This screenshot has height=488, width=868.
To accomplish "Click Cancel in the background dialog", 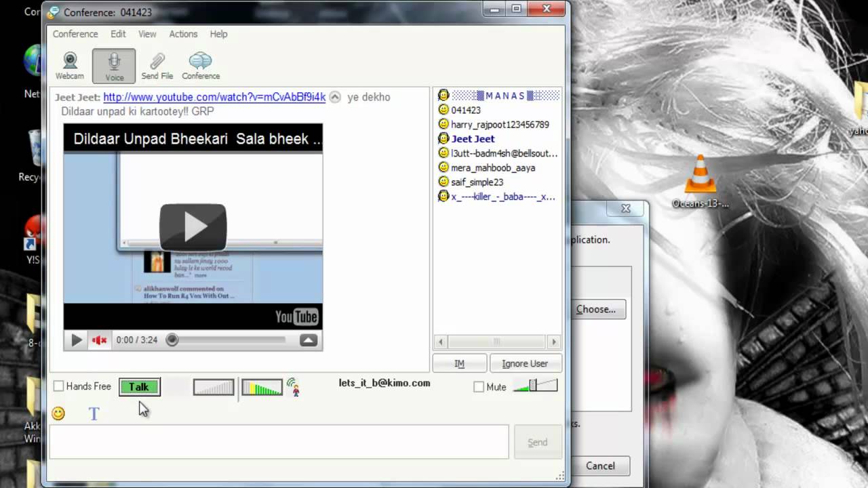I will pyautogui.click(x=600, y=466).
